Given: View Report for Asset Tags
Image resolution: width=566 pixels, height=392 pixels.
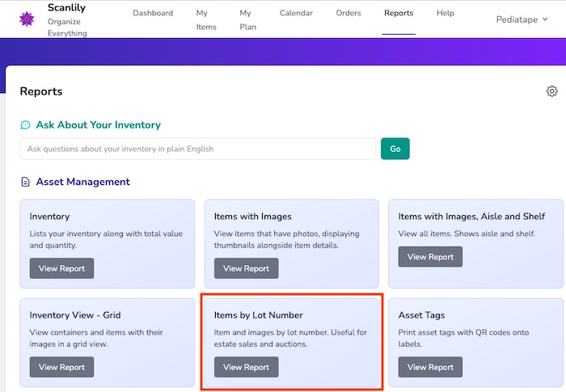Looking at the screenshot, I should 430,367.
